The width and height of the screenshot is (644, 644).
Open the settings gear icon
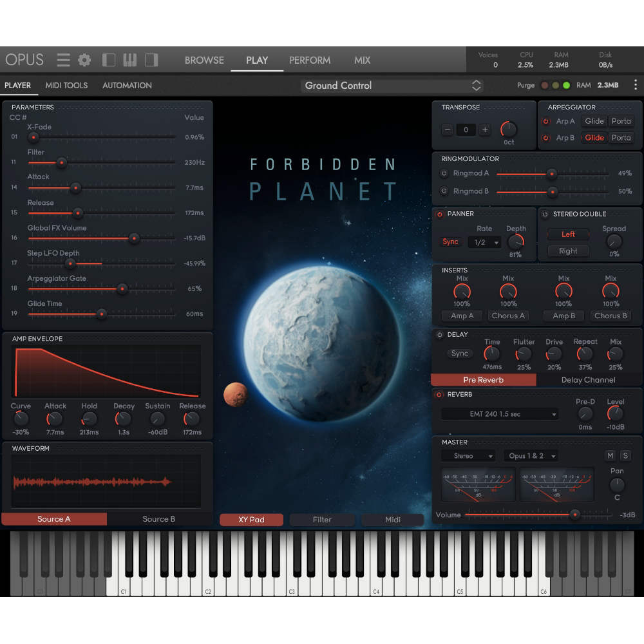coord(84,60)
